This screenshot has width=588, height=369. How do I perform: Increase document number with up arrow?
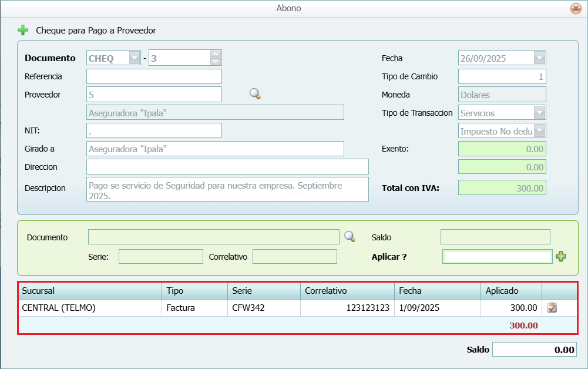click(216, 55)
